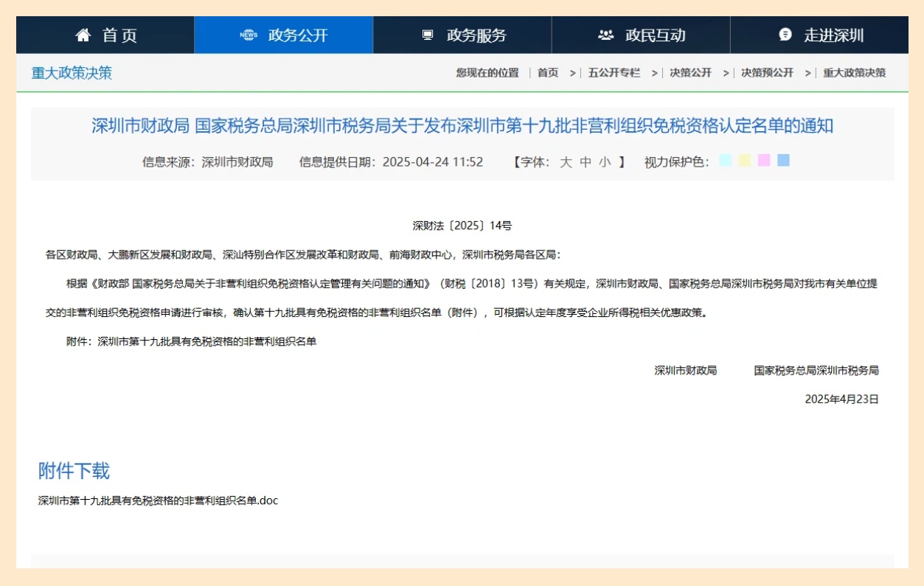Image resolution: width=924 pixels, height=586 pixels.
Task: Click the monitor icon beside 政务服务
Action: click(428, 35)
